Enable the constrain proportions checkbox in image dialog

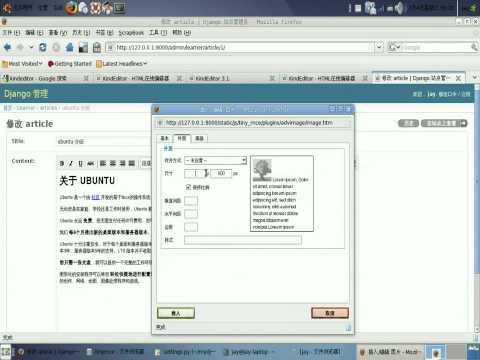point(188,187)
